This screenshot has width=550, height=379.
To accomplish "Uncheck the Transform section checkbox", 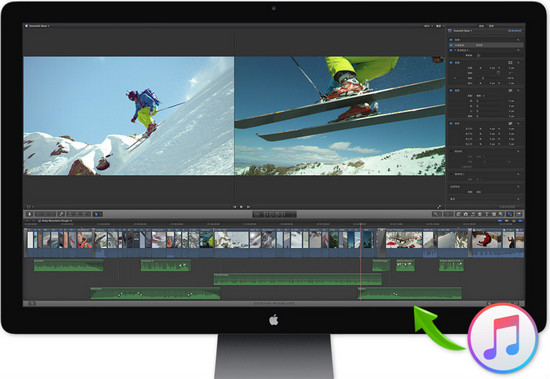I will pos(451,62).
